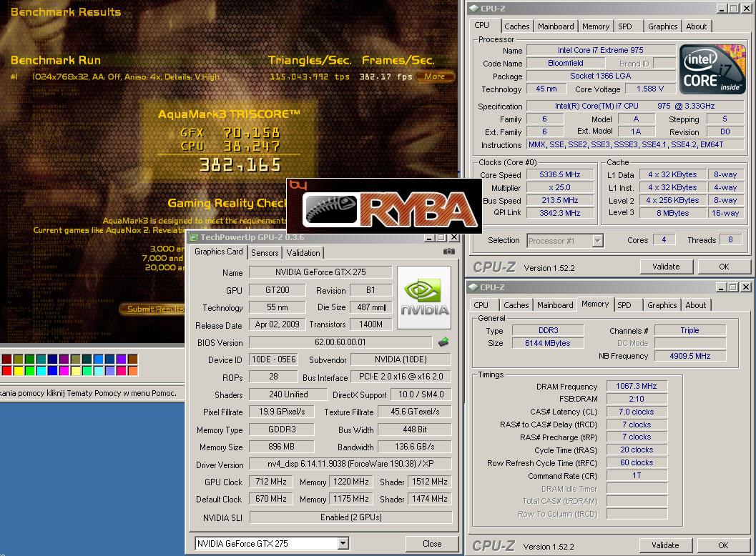Click Submit Results in AquaMark3
The image size is (756, 556).
pos(153,309)
